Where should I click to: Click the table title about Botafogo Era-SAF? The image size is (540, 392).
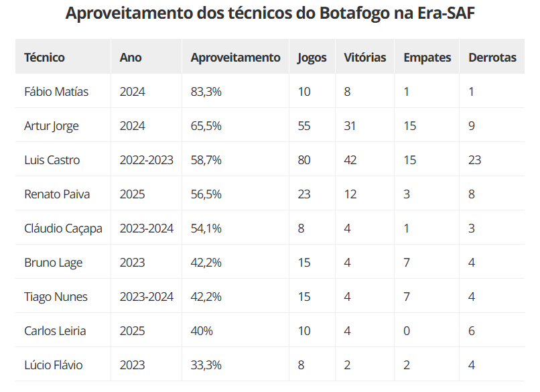click(x=270, y=14)
